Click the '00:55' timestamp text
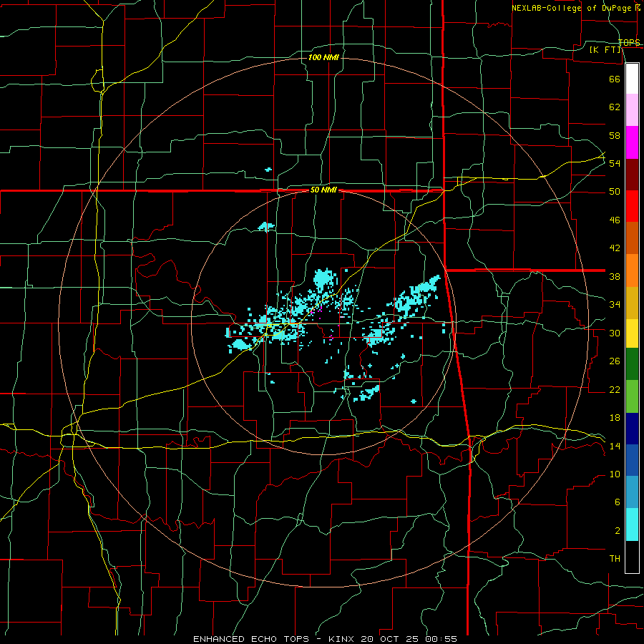Screen dimensions: 644x644 tap(441, 639)
